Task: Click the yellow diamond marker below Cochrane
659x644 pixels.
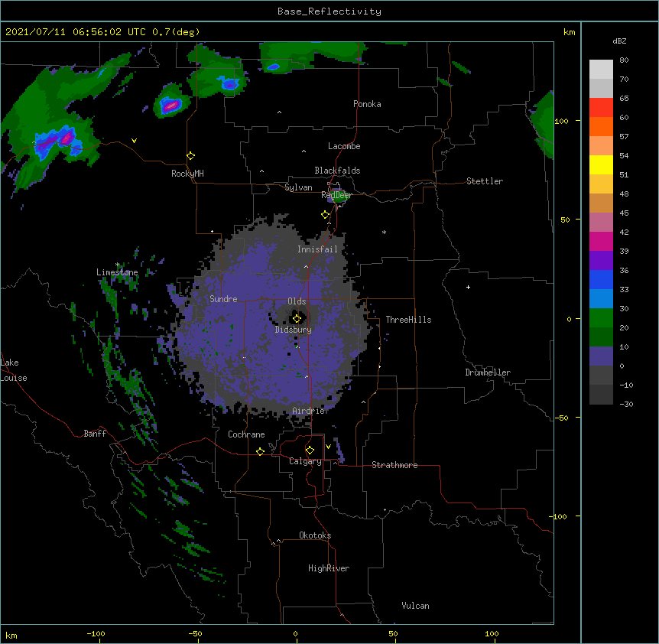Action: tap(260, 451)
